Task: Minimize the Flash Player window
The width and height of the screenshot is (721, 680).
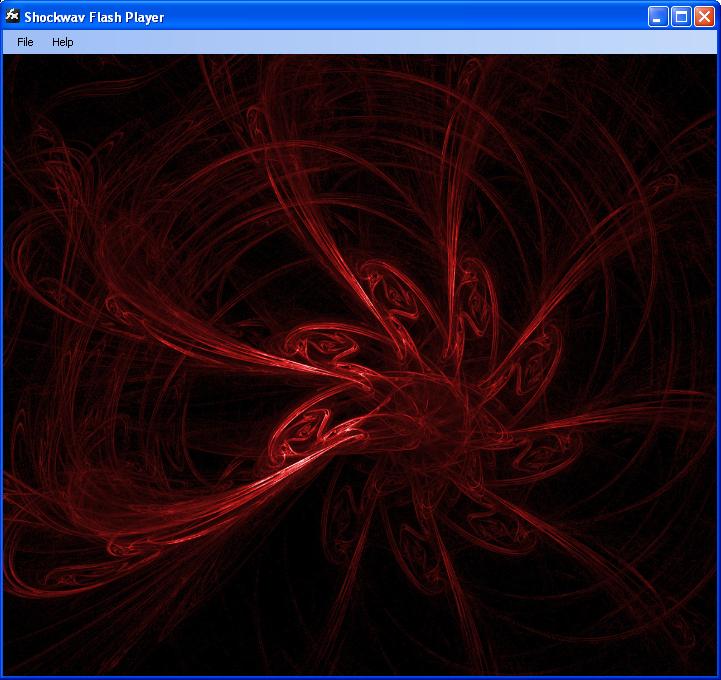Action: [658, 17]
